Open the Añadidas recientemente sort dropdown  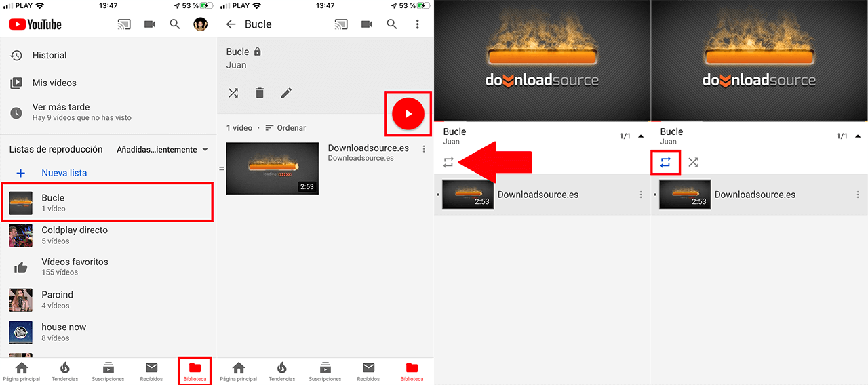[163, 149]
